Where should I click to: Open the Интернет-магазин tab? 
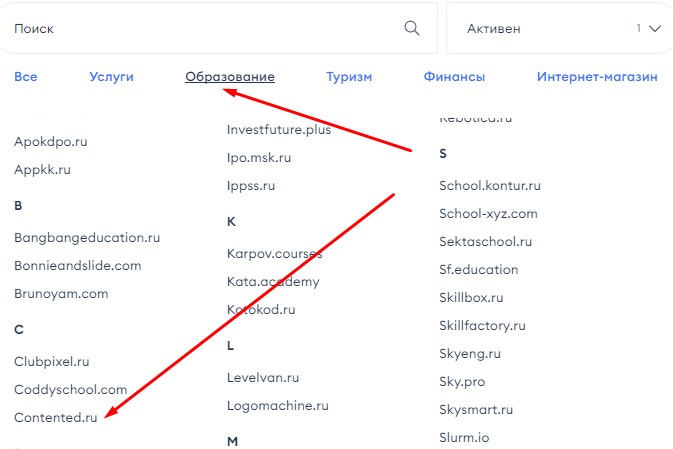[597, 77]
